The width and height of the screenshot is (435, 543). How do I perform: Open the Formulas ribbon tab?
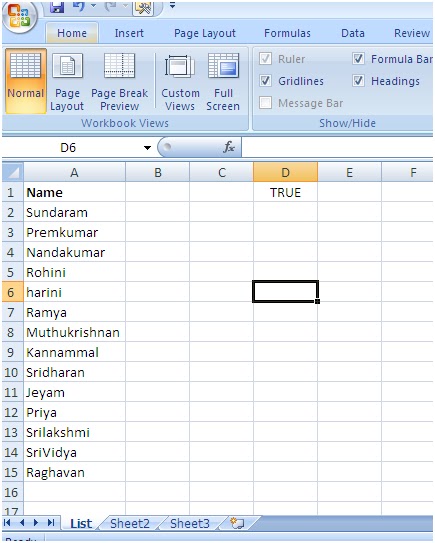point(287,33)
